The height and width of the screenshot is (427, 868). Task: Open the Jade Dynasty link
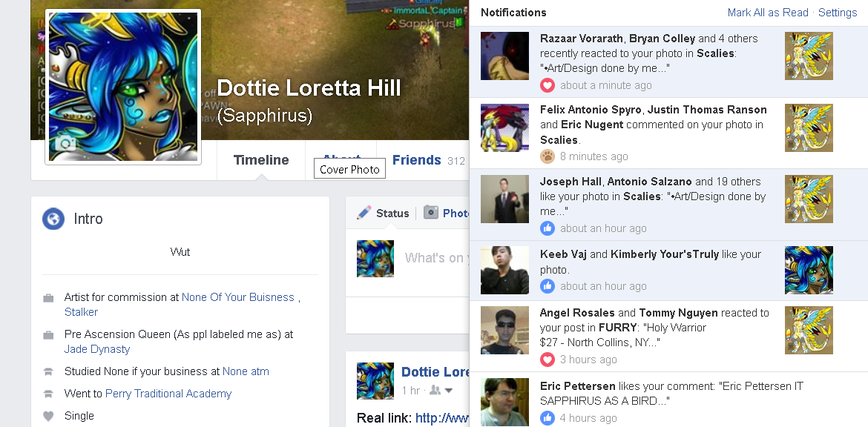point(97,349)
